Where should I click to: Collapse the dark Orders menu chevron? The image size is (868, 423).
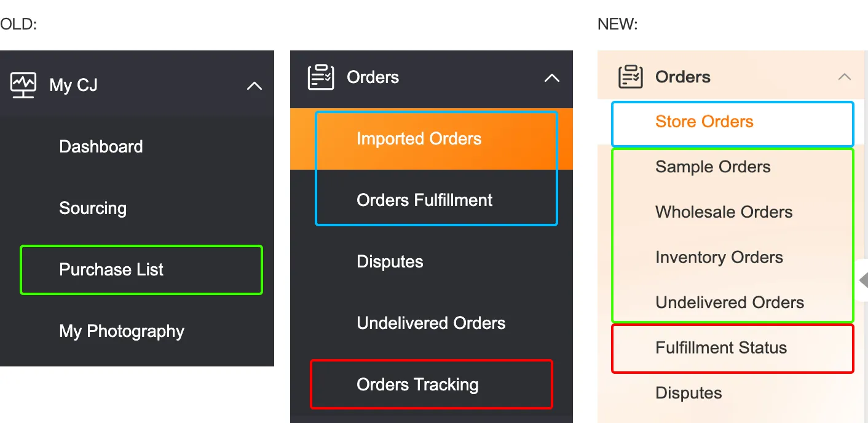click(x=552, y=78)
